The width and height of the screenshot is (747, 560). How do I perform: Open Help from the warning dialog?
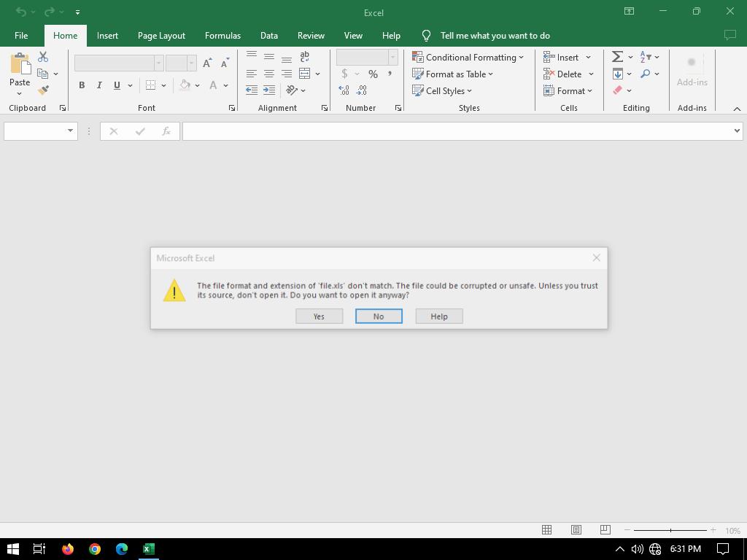(438, 316)
